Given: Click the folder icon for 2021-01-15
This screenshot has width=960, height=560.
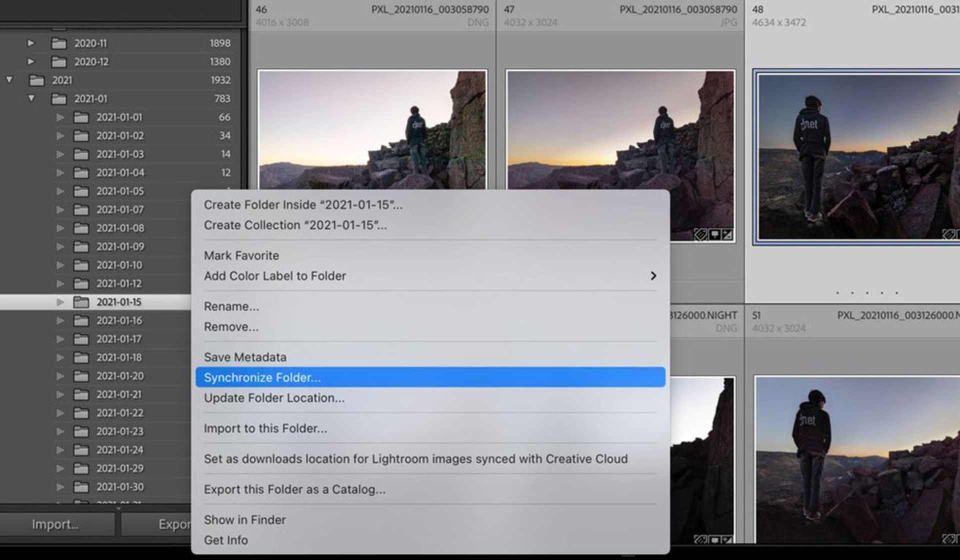Looking at the screenshot, I should pyautogui.click(x=81, y=302).
